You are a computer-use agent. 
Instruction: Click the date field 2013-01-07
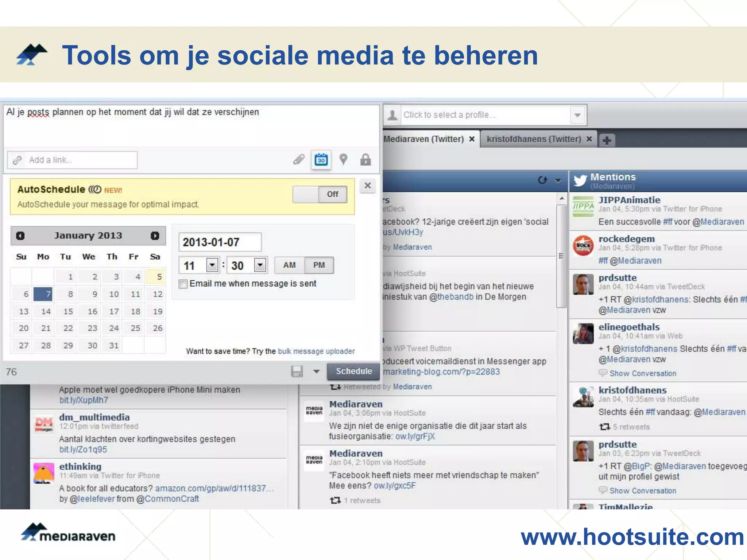220,242
